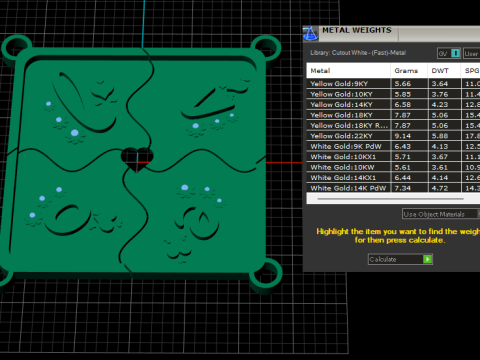The height and width of the screenshot is (360, 480).
Task: Click the Metal Weights flask icon
Action: (x=310, y=34)
